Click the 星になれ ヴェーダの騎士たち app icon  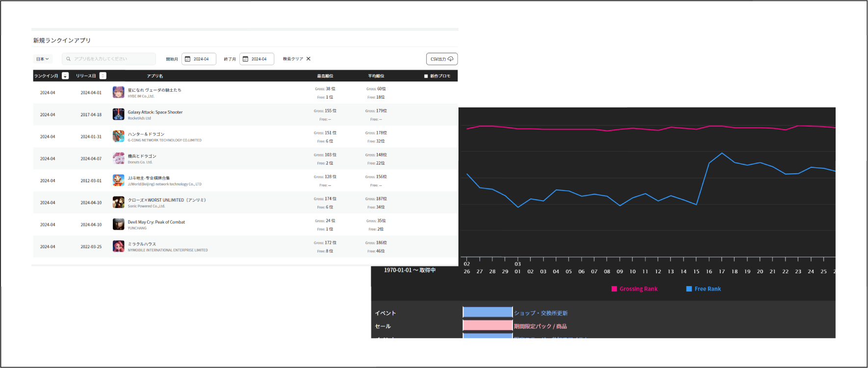coord(118,92)
